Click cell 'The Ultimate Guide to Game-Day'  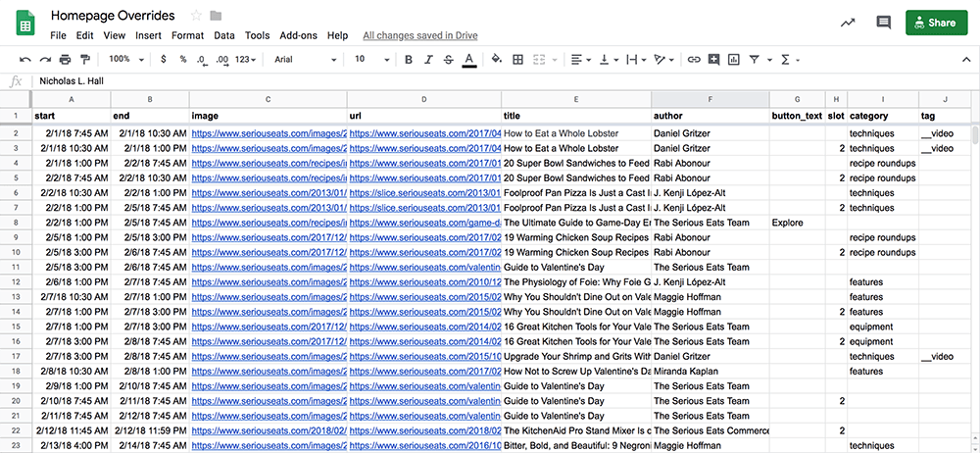[x=576, y=223]
